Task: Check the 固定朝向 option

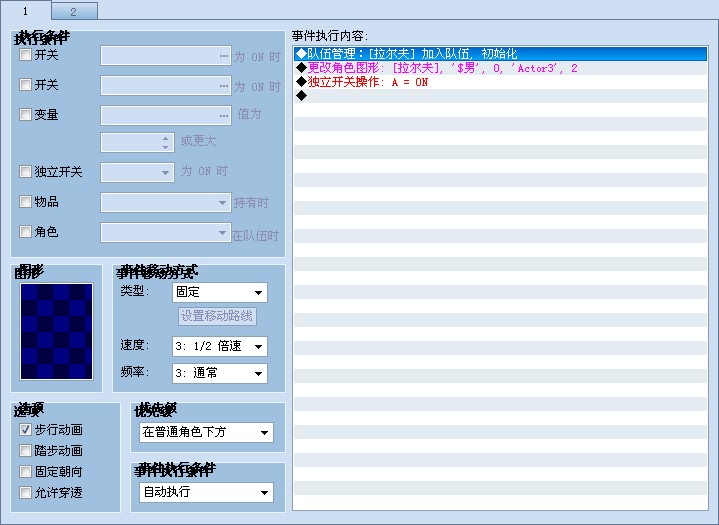Action: point(25,471)
